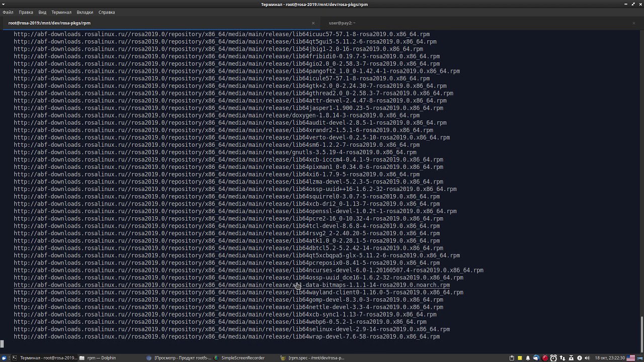Switch to Просмотр - Продукт rootfs taskbar window

point(179,358)
